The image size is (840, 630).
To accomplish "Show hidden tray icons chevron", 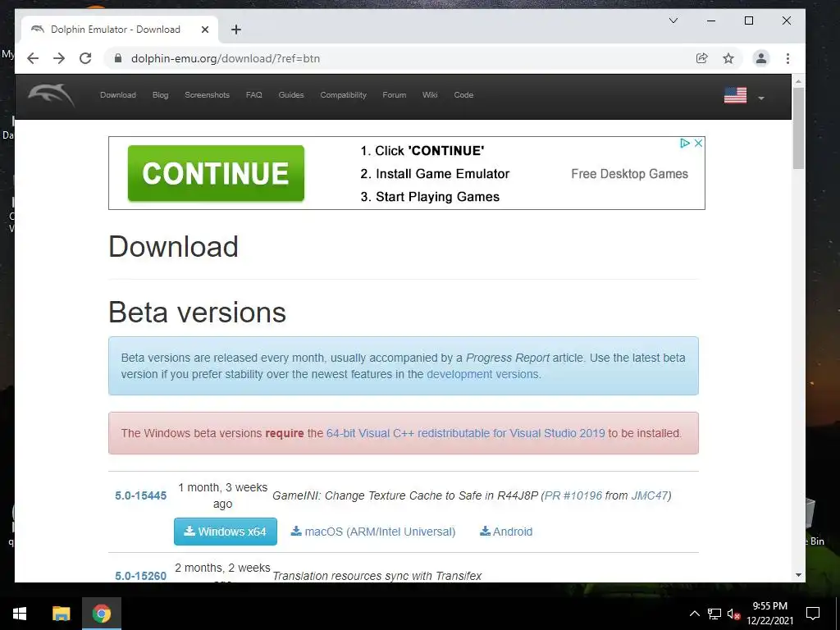I will (694, 614).
